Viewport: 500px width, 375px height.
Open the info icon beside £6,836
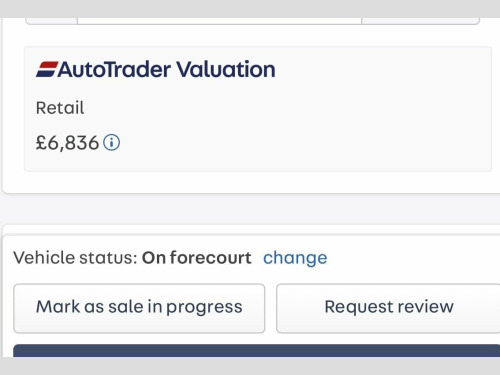tap(111, 143)
